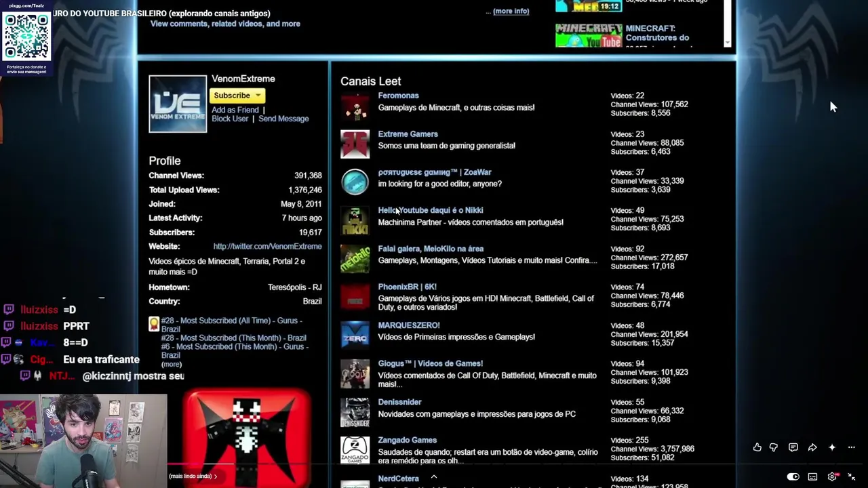Toggle the autoplay switch
Viewport: 868px width, 488px height.
793,476
